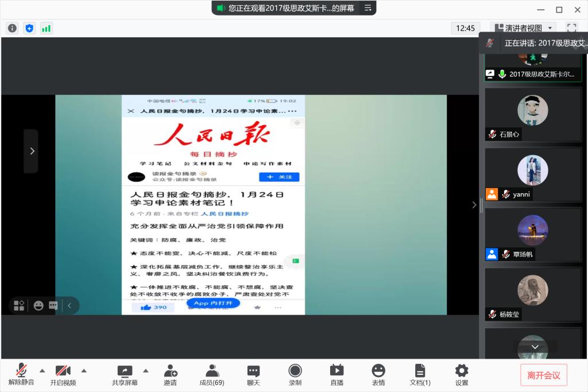Click the blue security shield icon
The height and width of the screenshot is (392, 588).
pos(29,28)
